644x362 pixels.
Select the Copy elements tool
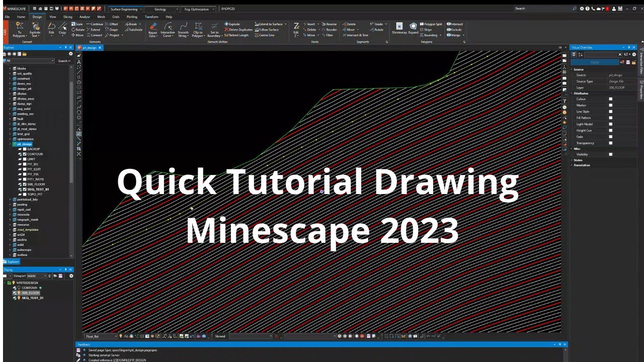(x=62, y=29)
